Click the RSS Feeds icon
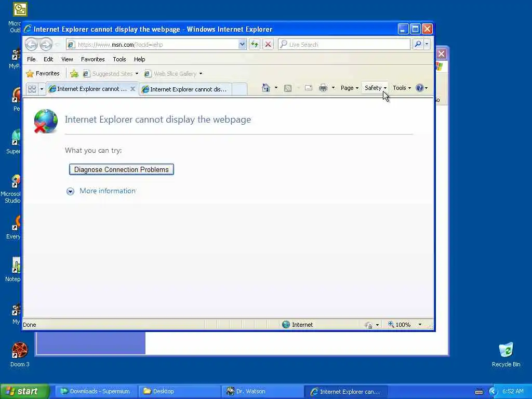The width and height of the screenshot is (532, 399). pyautogui.click(x=288, y=88)
